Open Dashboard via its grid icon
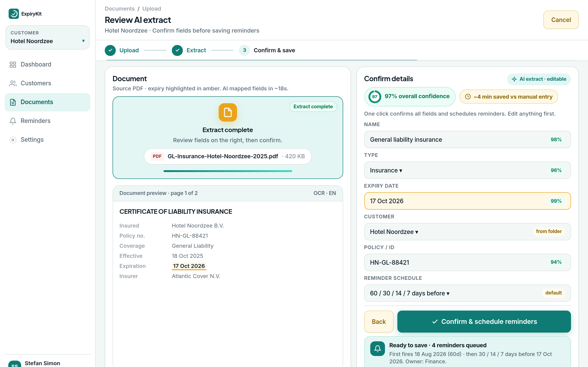 tap(13, 64)
